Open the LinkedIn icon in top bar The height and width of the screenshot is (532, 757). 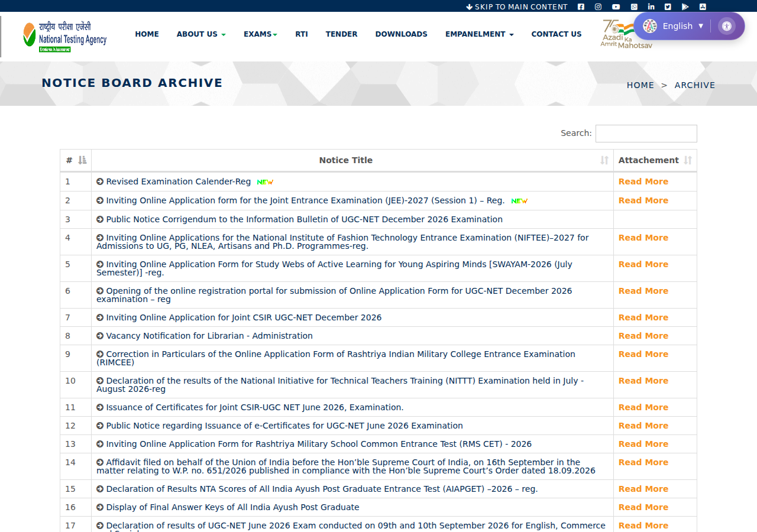(x=651, y=7)
